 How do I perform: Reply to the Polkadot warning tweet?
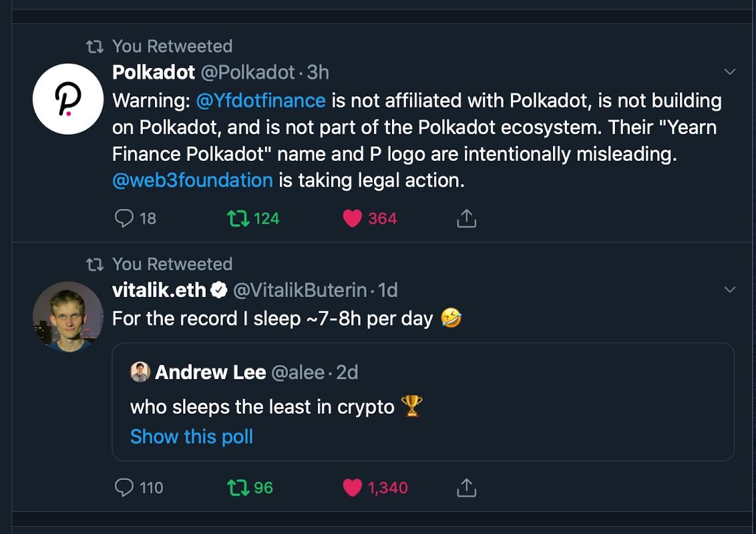click(x=125, y=218)
